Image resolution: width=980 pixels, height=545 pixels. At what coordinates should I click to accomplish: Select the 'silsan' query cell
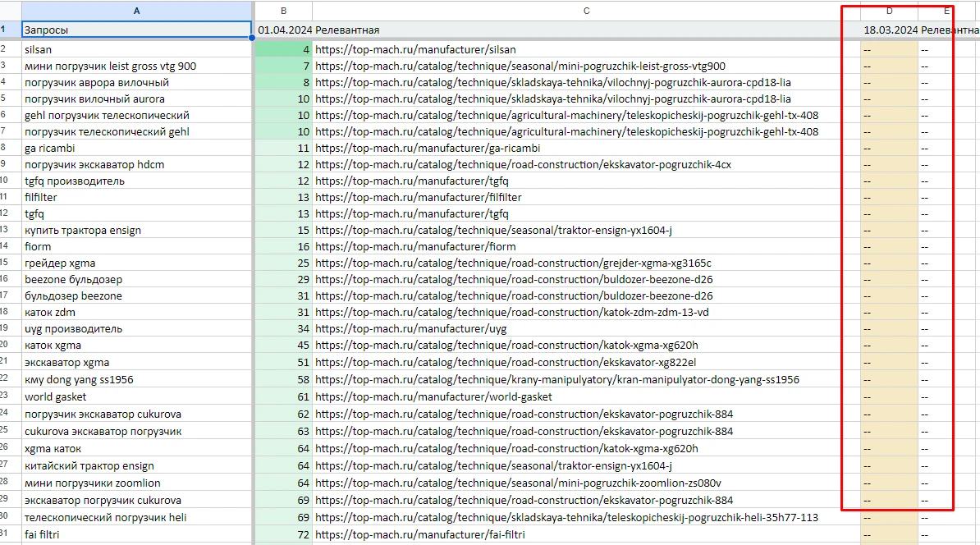(x=136, y=49)
